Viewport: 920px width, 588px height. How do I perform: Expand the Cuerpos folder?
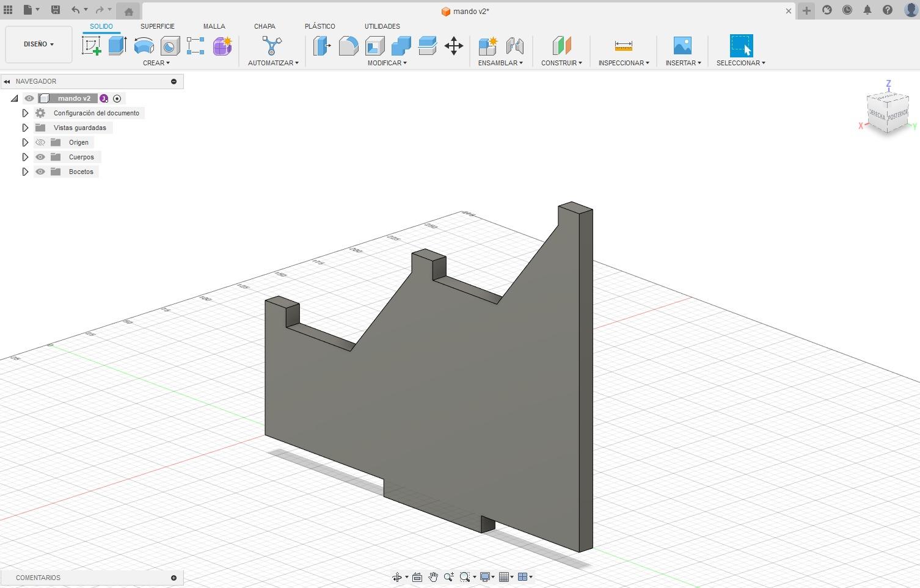25,157
